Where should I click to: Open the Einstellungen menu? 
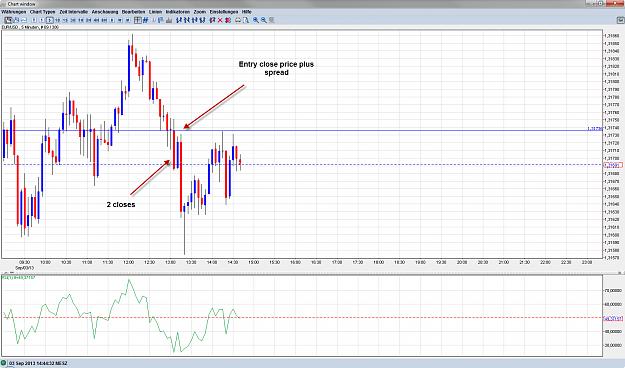tap(224, 12)
